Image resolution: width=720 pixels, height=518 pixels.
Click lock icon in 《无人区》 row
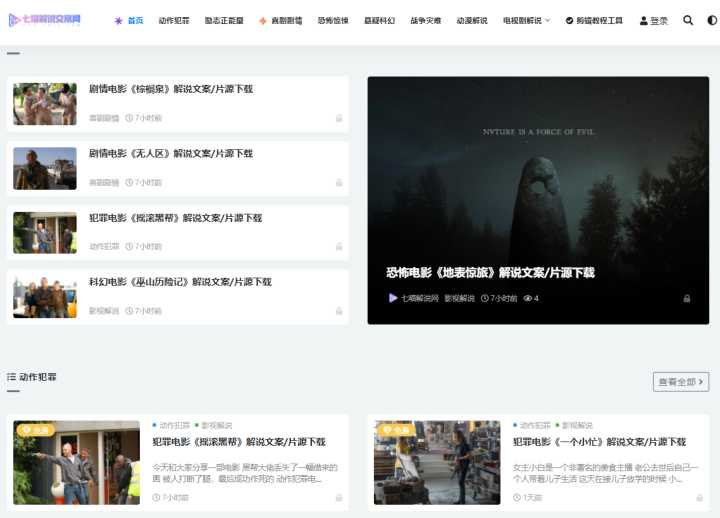pos(339,183)
